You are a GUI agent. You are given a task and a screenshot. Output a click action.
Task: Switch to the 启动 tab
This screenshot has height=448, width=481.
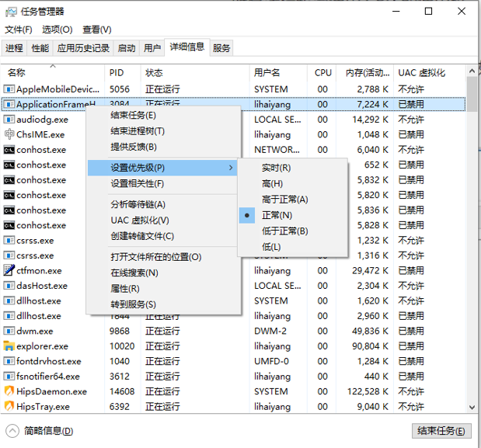pyautogui.click(x=127, y=48)
